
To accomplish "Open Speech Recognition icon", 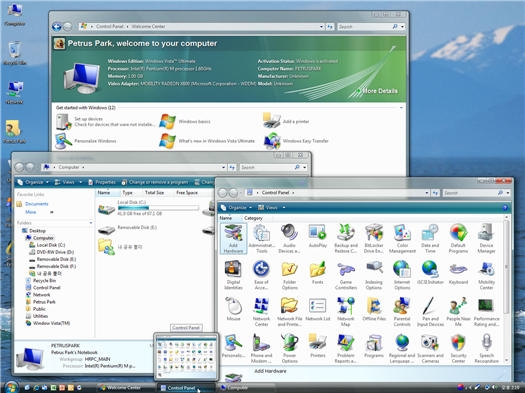I will tap(486, 348).
